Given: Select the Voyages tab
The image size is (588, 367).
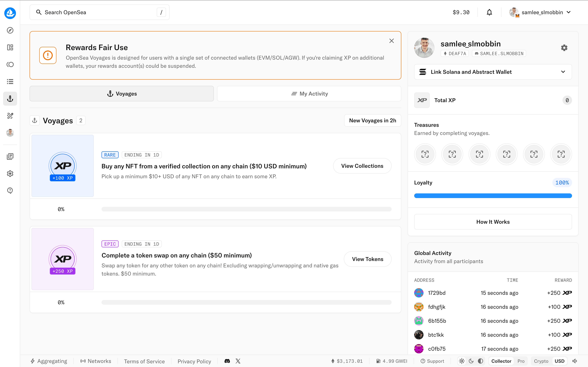Looking at the screenshot, I should coord(122,94).
